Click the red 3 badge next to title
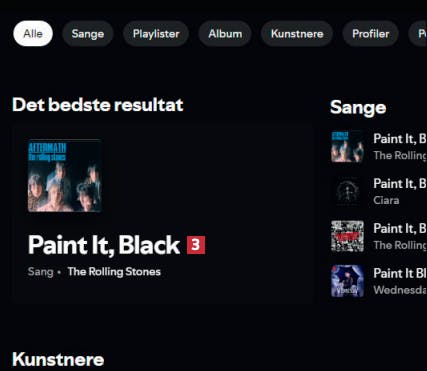427x371 pixels. 196,245
